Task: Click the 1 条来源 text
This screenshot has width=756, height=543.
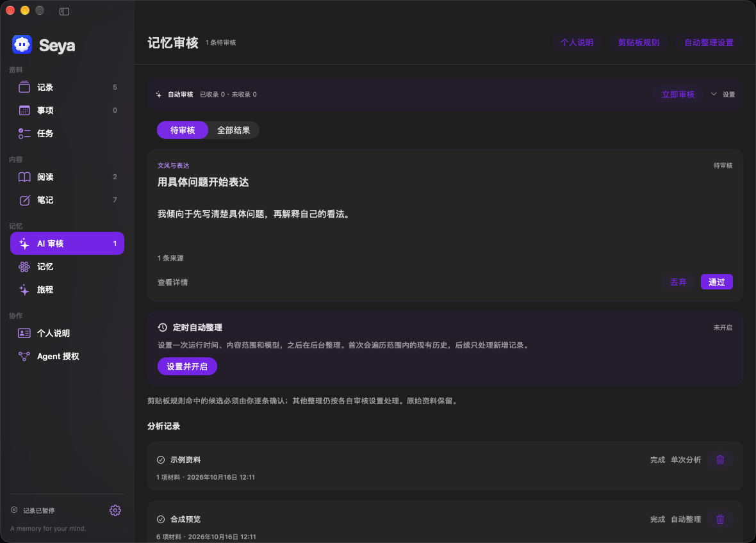Action: pos(170,258)
